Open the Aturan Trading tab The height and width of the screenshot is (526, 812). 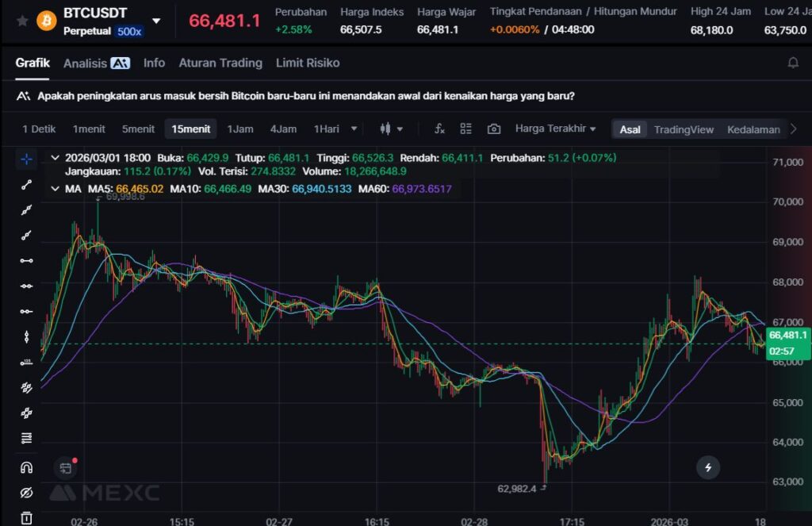tap(220, 63)
